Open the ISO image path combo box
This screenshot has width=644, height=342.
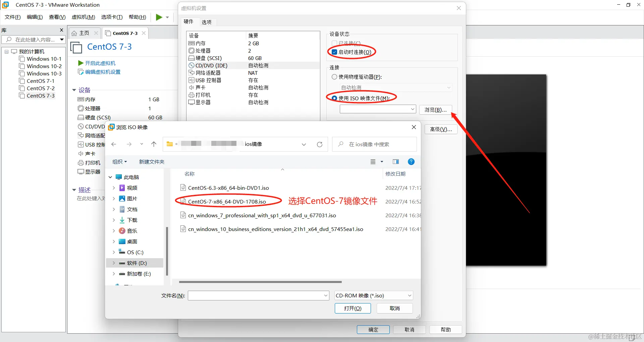click(378, 109)
